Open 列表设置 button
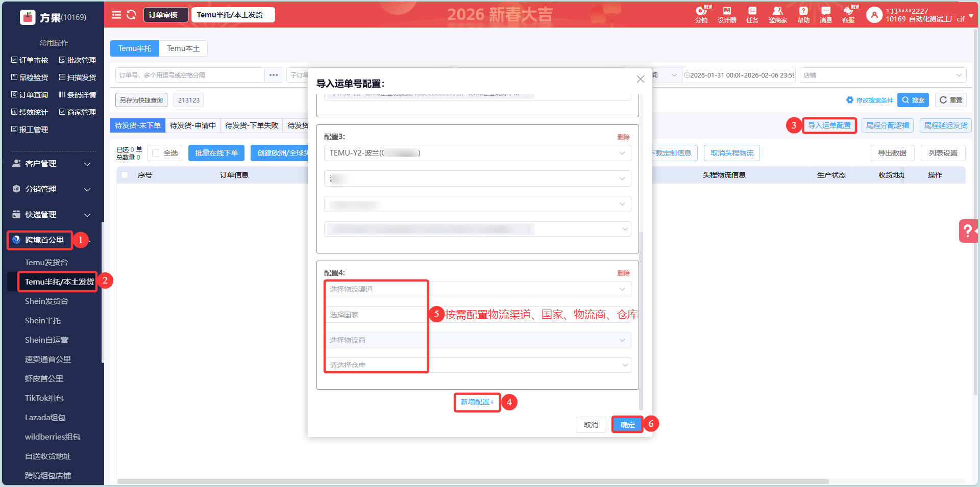980x487 pixels. click(x=943, y=153)
